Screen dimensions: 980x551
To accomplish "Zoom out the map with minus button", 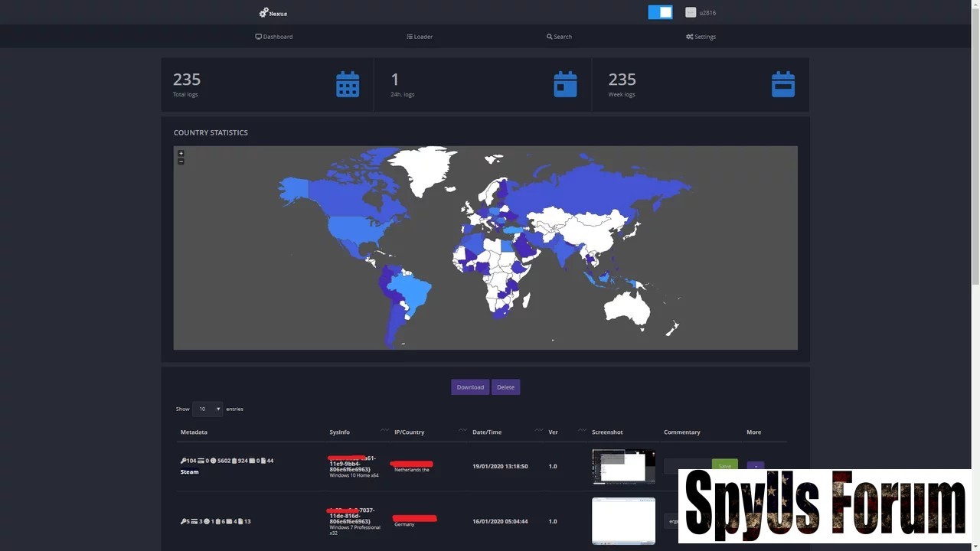I will point(181,161).
